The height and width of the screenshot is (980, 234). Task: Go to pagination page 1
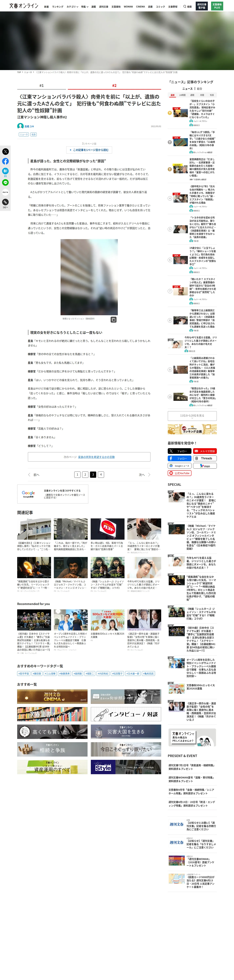point(77,475)
